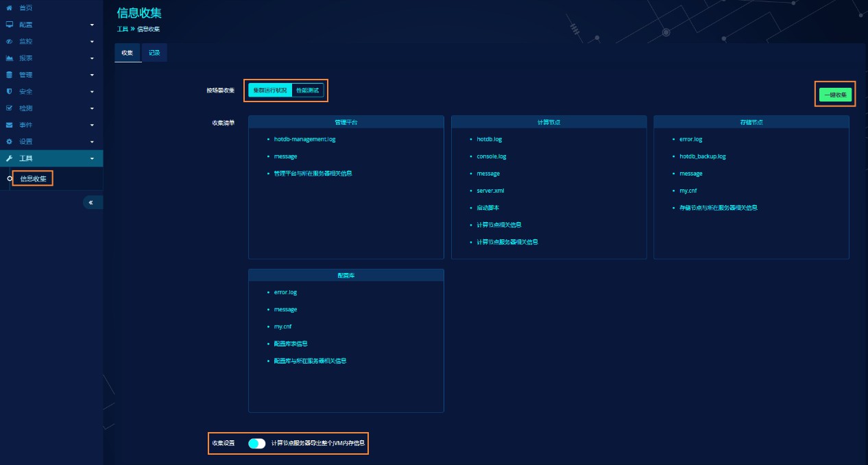Click the 工具 breadcrumb link
Image resolution: width=868 pixels, height=465 pixels.
[122, 29]
